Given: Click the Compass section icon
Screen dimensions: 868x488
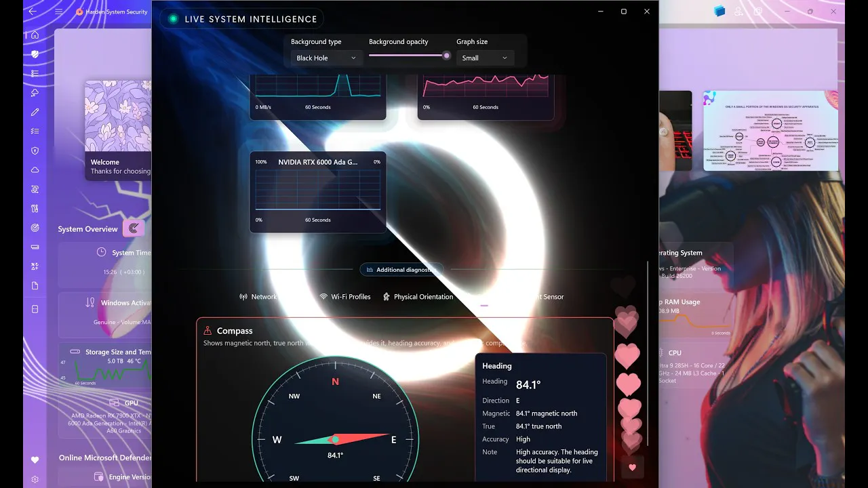Looking at the screenshot, I should tap(208, 331).
